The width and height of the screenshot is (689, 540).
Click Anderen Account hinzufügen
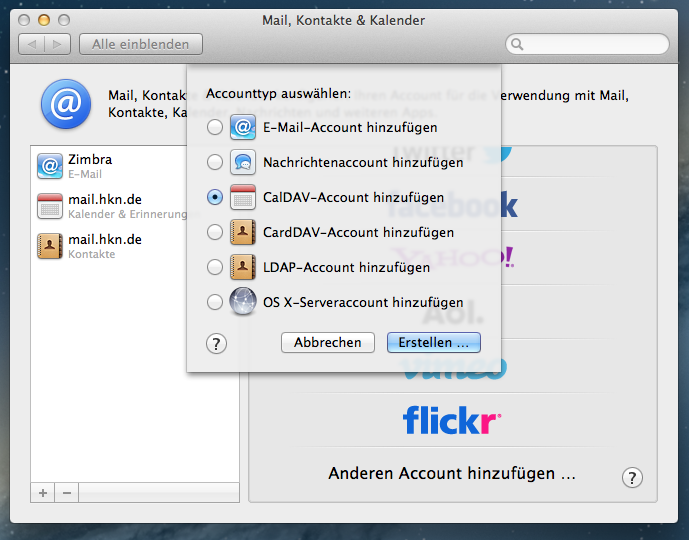(x=451, y=473)
